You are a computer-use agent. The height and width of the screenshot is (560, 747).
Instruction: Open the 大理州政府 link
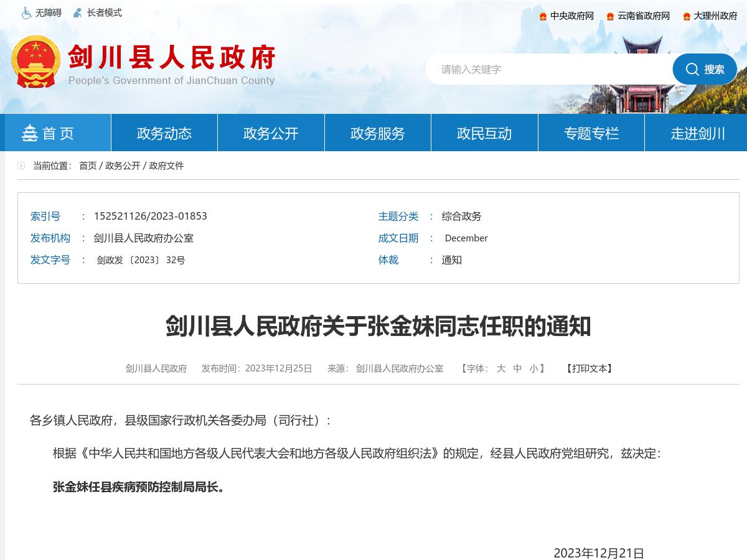pos(716,16)
